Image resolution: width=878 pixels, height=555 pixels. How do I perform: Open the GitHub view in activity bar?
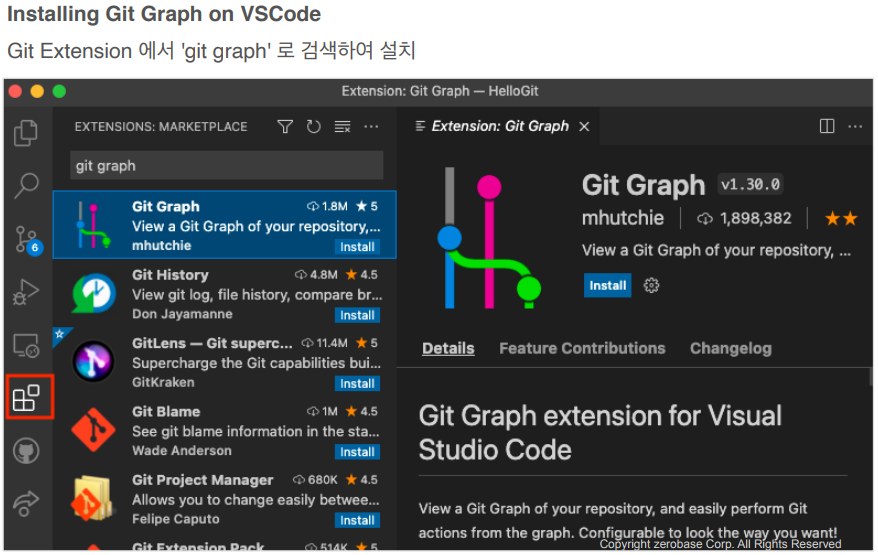click(26, 450)
